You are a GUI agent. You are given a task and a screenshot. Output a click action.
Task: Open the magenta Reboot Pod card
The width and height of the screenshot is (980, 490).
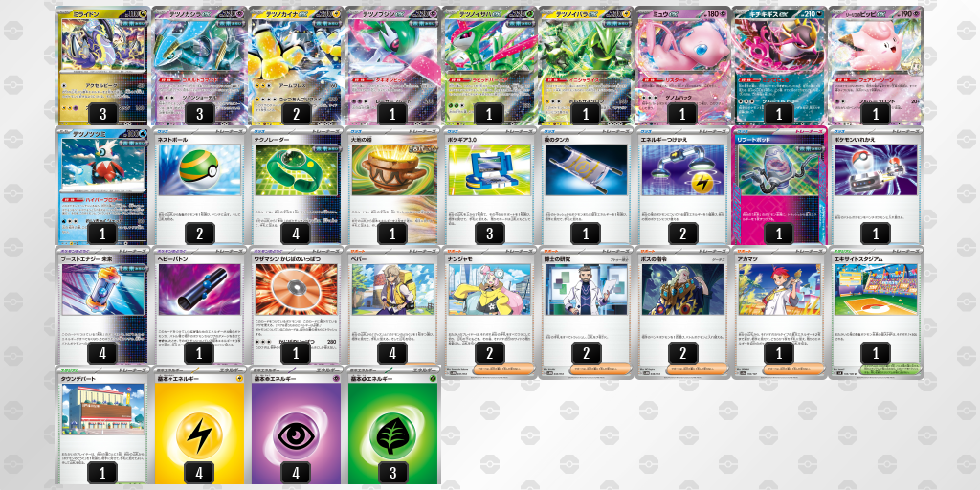point(779,186)
